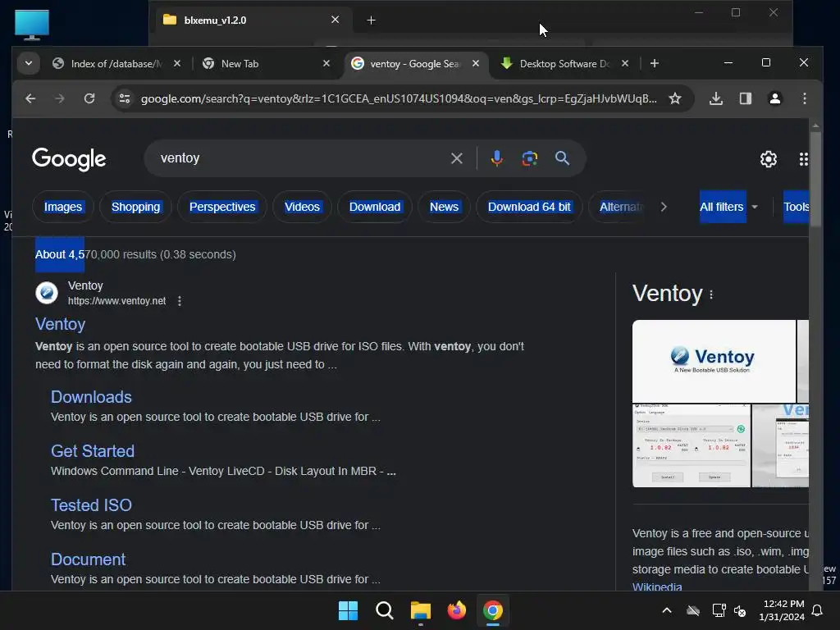Bookmark this page with the star icon

[675, 98]
